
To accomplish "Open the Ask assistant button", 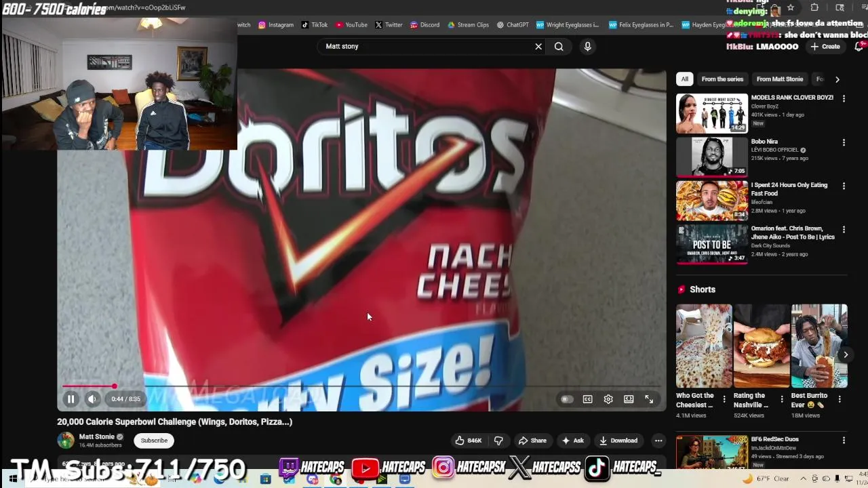I will [x=572, y=441].
